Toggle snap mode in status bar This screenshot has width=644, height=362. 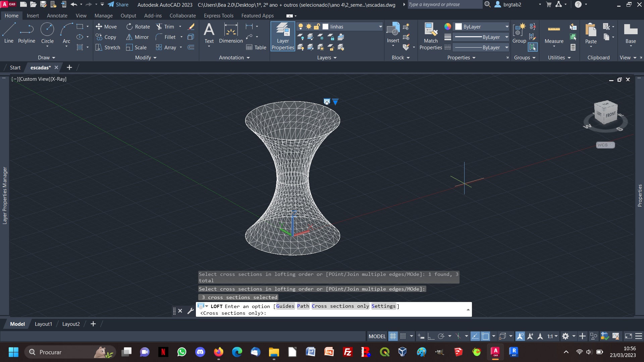click(x=403, y=336)
